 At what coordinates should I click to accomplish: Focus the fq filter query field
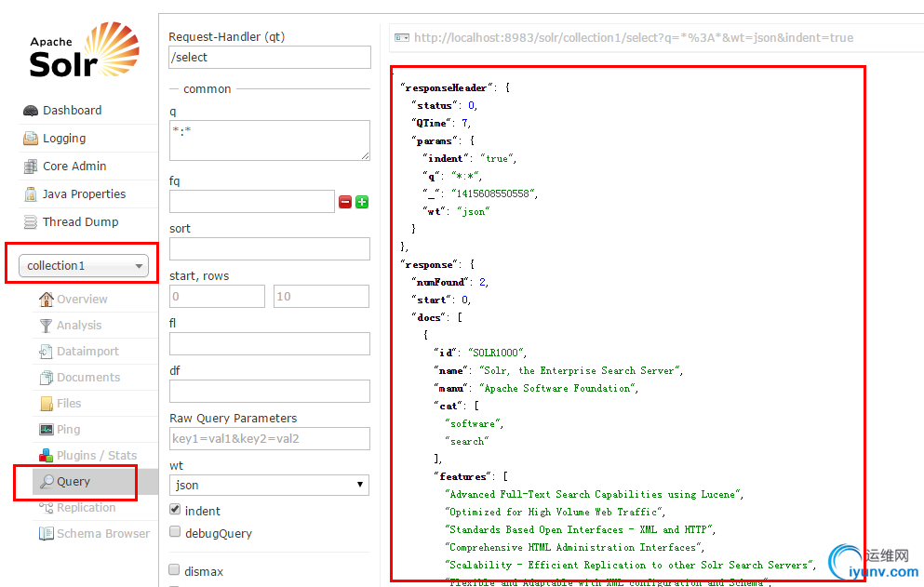coord(252,202)
